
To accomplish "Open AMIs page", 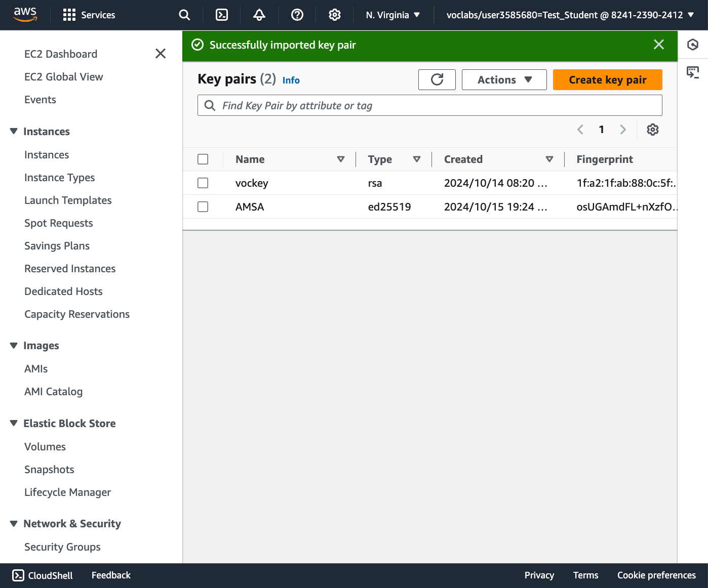I will click(x=36, y=369).
